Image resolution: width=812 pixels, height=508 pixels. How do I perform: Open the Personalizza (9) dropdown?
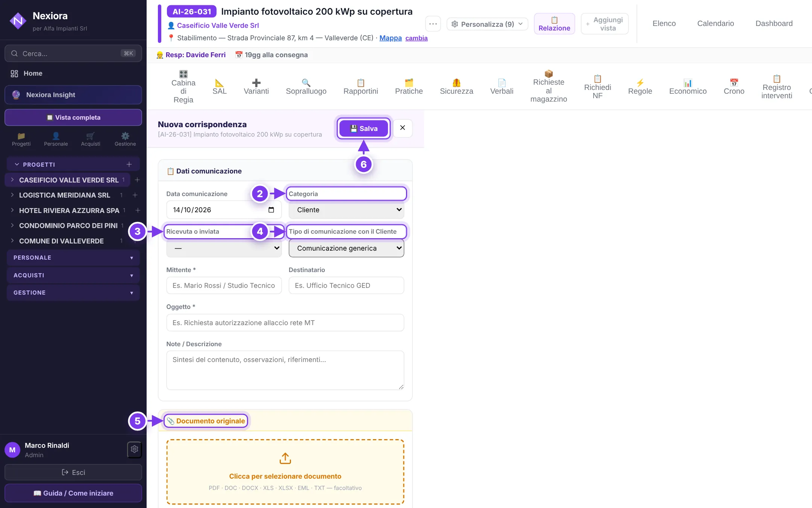[x=487, y=24]
